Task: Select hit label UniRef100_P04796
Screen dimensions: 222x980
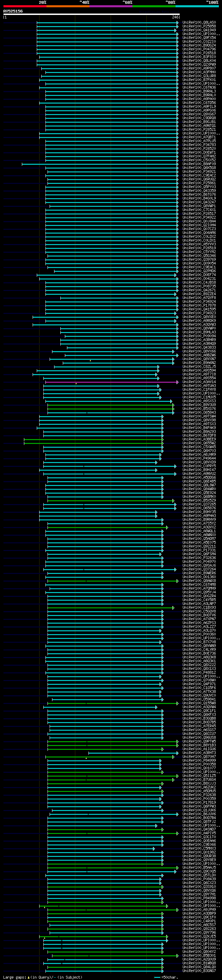Action: coord(199,49)
